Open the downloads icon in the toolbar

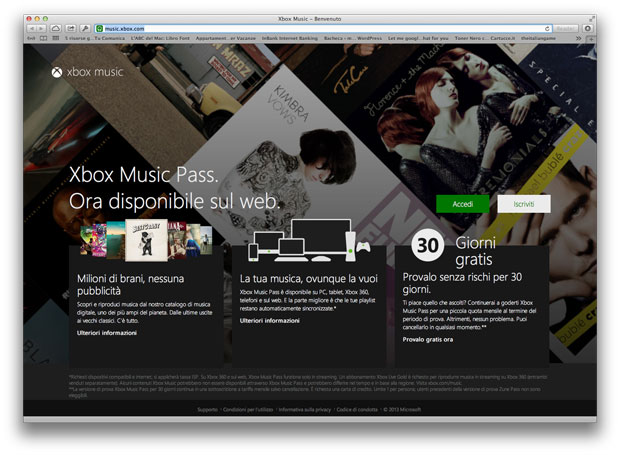point(588,28)
